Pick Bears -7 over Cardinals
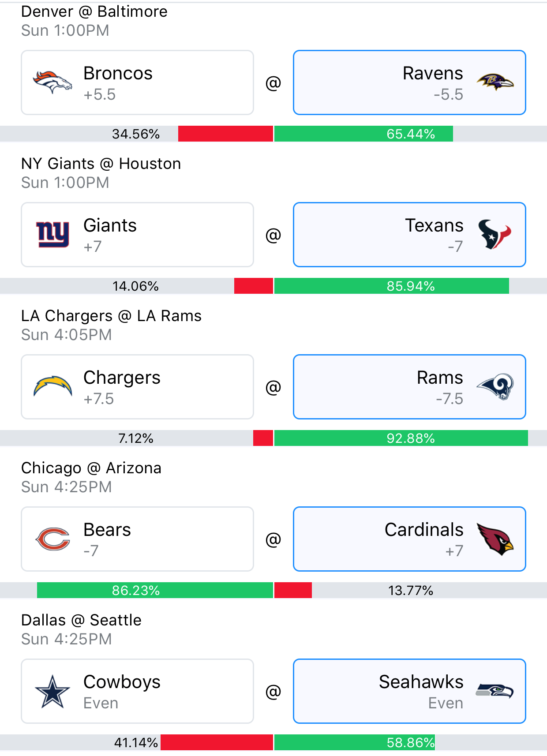The image size is (547, 756). click(x=137, y=539)
